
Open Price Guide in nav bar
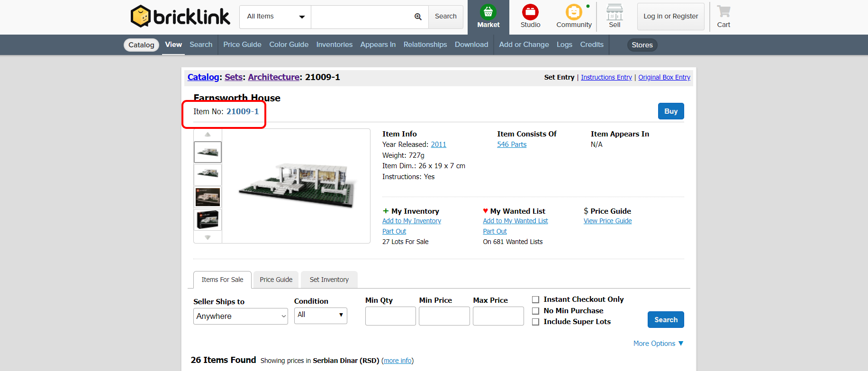pos(242,45)
